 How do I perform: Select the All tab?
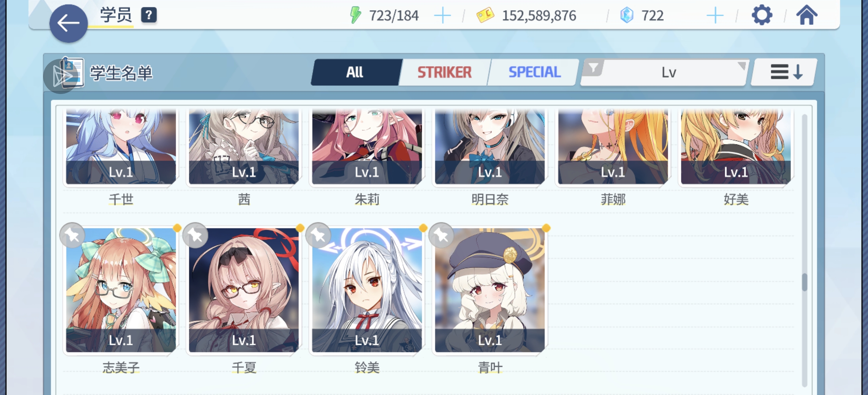pos(355,72)
